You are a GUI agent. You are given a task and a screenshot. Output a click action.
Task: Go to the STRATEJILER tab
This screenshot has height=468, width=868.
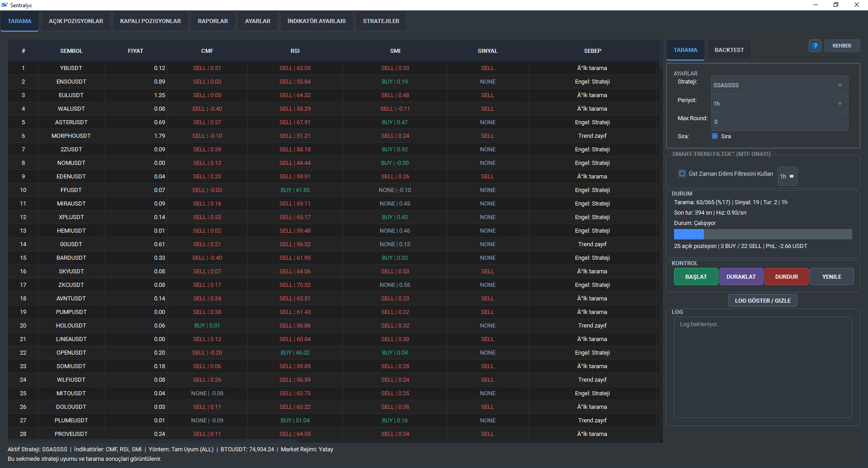(x=381, y=21)
